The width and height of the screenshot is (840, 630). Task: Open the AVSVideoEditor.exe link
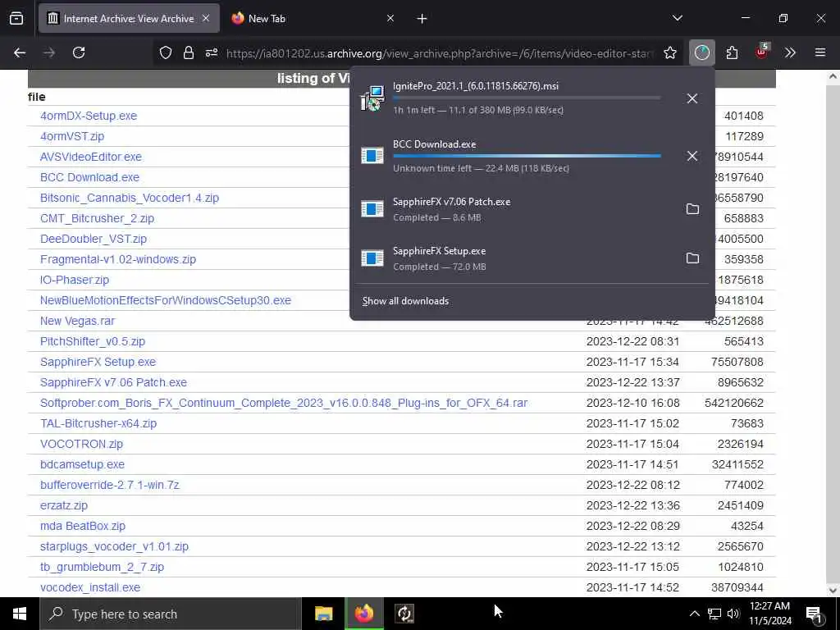click(91, 157)
